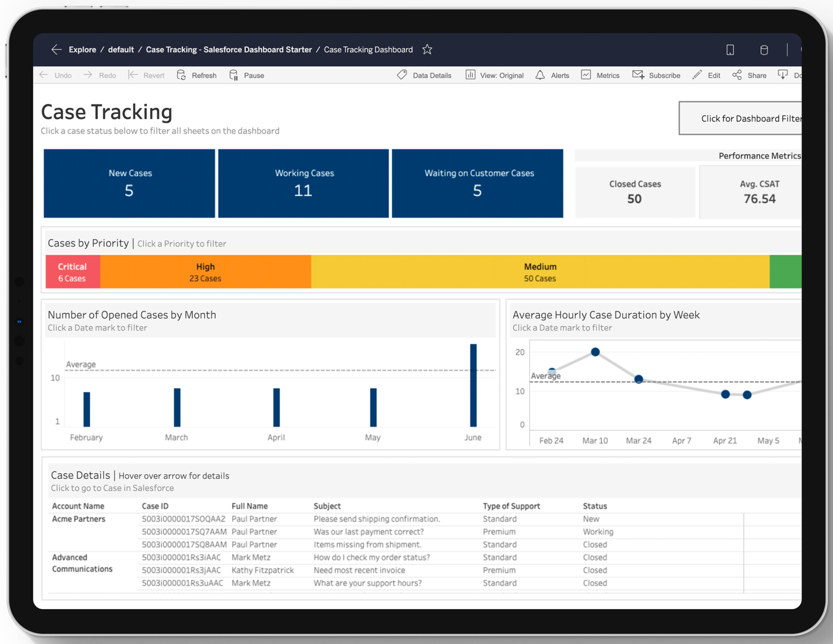Subscribe to this dashboard
This screenshot has width=833, height=644.
tap(656, 75)
